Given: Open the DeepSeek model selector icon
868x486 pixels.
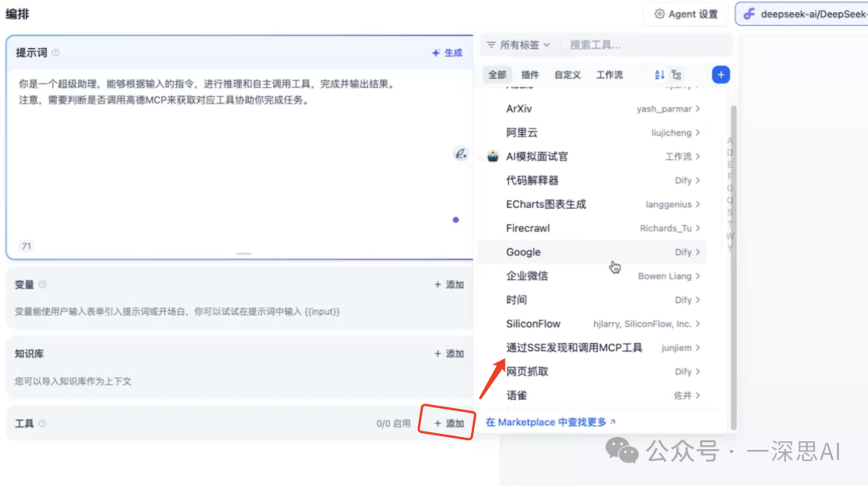Looking at the screenshot, I should pos(749,14).
